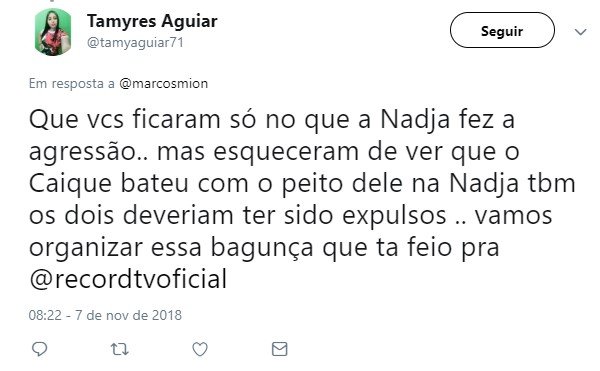Click the 08:22 tweet time
Screen dimensions: 600x371
[x=45, y=315]
